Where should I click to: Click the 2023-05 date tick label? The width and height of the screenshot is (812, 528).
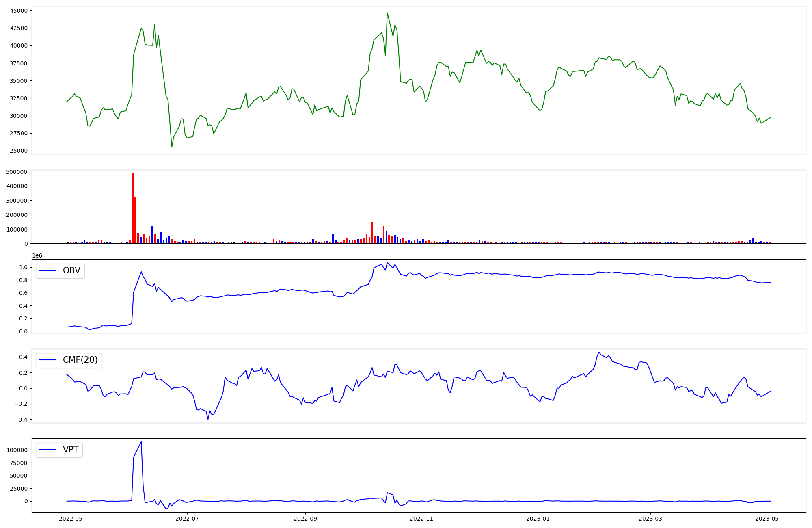pyautogui.click(x=767, y=519)
